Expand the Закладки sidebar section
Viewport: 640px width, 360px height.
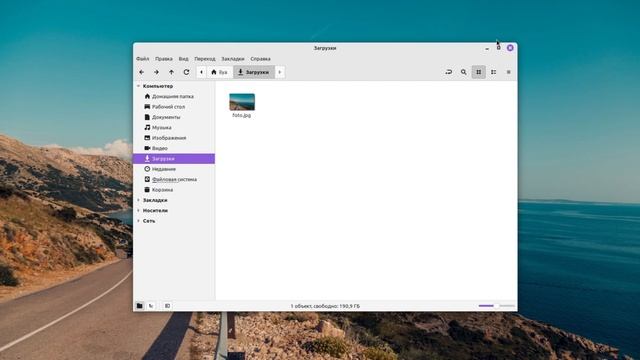138,200
